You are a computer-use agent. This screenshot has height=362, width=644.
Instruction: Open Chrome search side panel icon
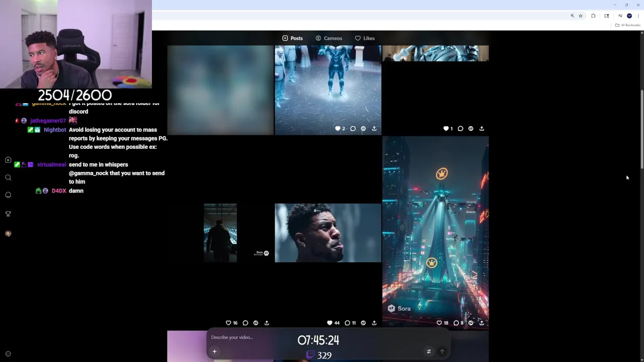[x=607, y=16]
